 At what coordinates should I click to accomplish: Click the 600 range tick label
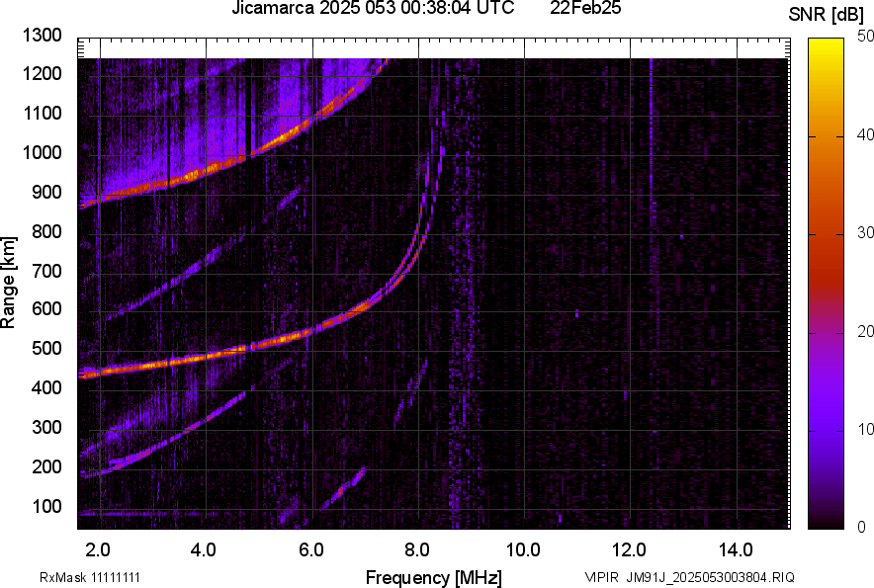coord(46,308)
